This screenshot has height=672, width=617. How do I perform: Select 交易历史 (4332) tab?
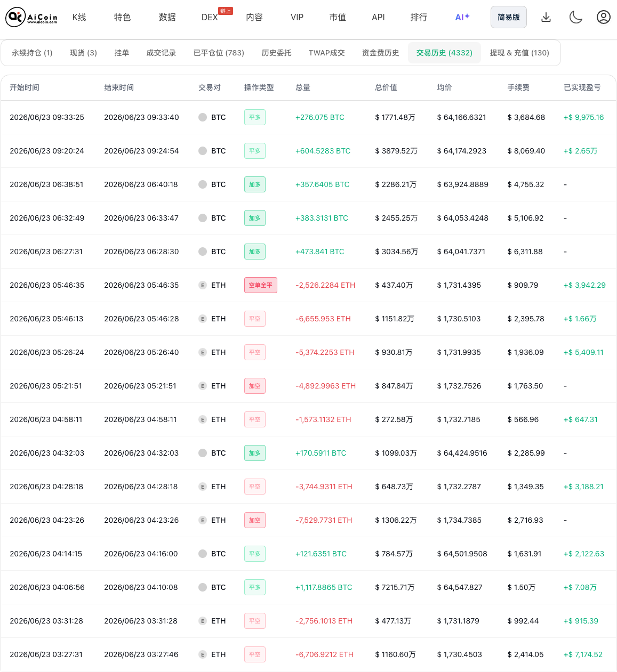pyautogui.click(x=444, y=53)
